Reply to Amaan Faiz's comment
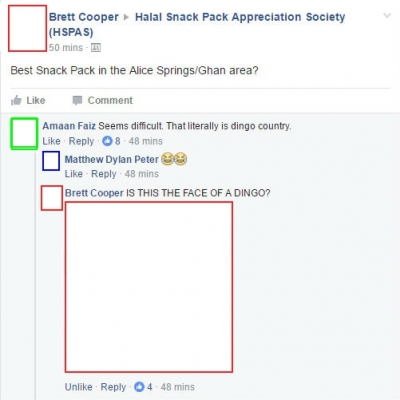 81,141
